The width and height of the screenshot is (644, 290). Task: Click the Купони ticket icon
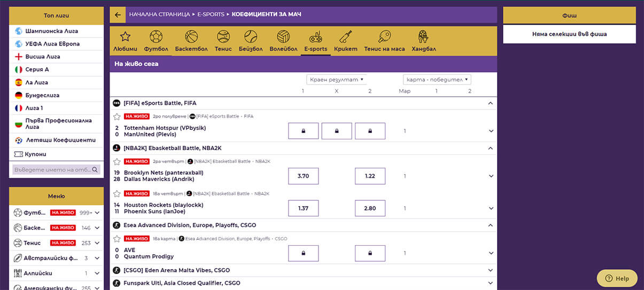point(19,154)
